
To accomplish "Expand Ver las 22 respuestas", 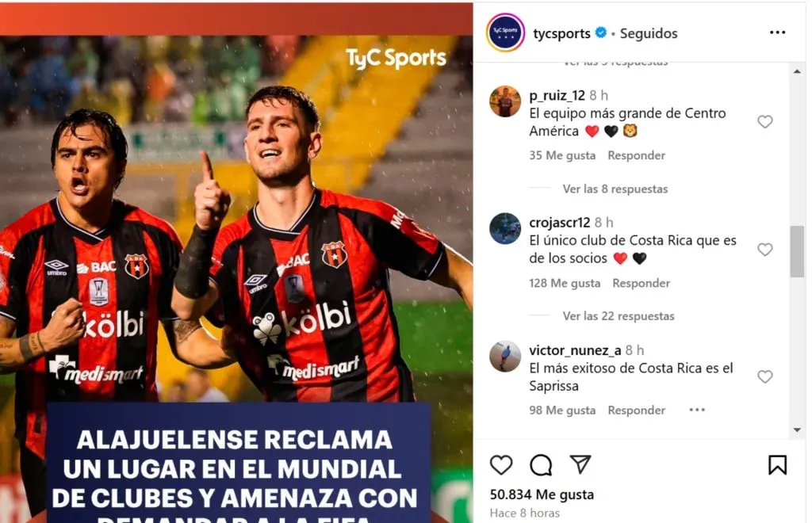I will coord(619,316).
